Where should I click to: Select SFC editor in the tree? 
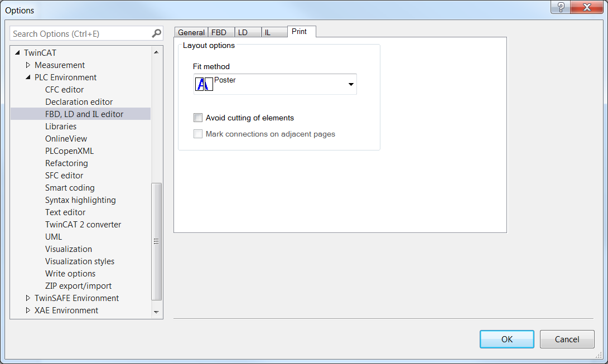(x=64, y=175)
